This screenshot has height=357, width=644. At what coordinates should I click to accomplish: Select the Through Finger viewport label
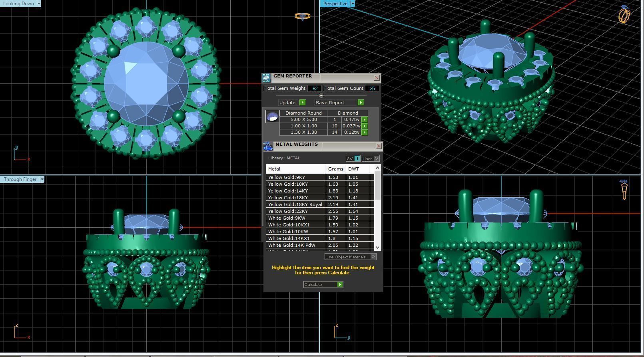pyautogui.click(x=20, y=179)
